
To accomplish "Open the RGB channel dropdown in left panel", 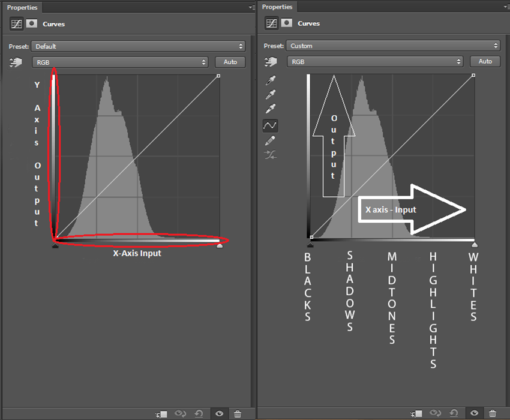I will (121, 62).
